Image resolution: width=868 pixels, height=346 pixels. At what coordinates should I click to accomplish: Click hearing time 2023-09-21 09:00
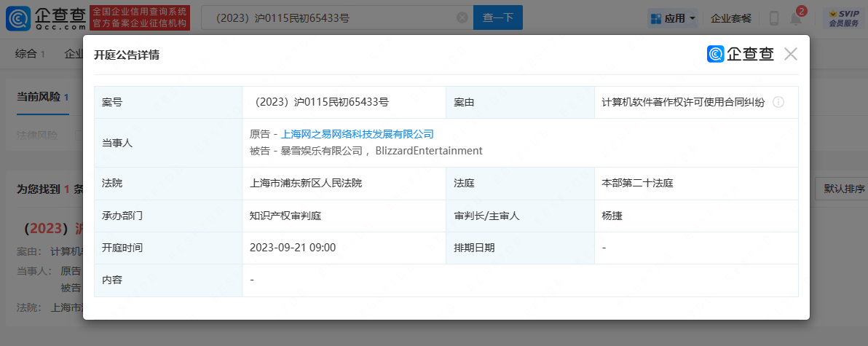(293, 248)
